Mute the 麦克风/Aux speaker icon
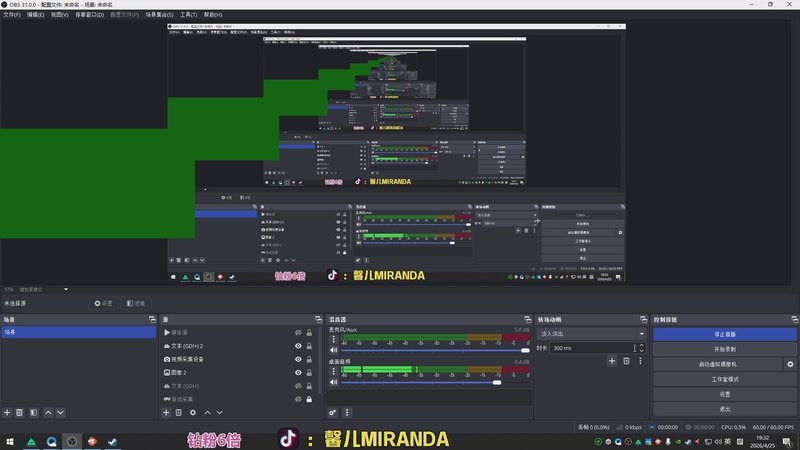Viewport: 800px width, 450px height. (334, 350)
